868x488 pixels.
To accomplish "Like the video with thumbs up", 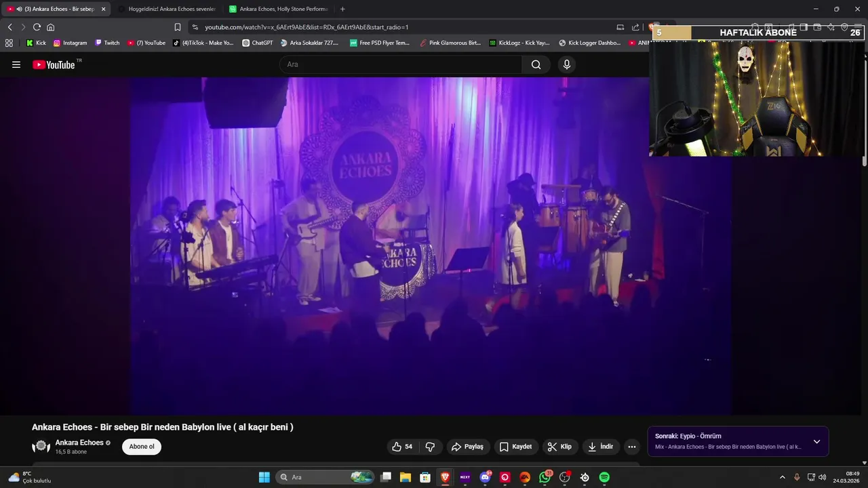I will pos(402,447).
